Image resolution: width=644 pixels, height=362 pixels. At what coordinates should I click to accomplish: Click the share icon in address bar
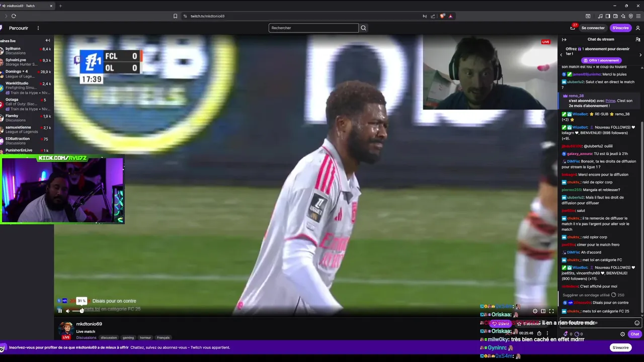point(433,16)
